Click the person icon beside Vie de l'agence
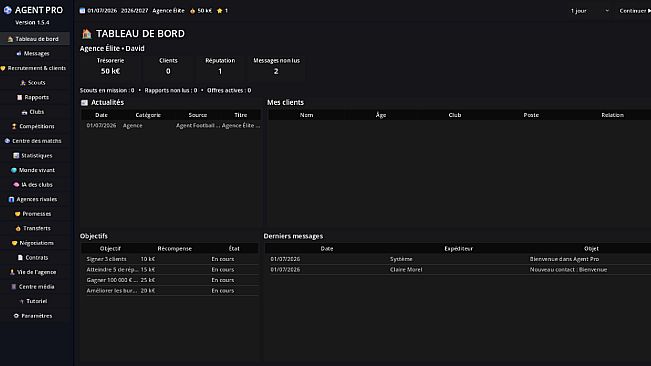 (x=12, y=272)
